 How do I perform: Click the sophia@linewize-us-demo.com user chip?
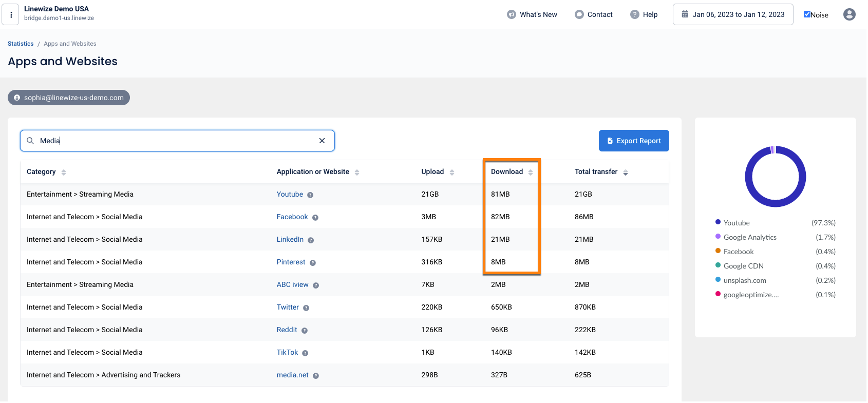tap(69, 98)
